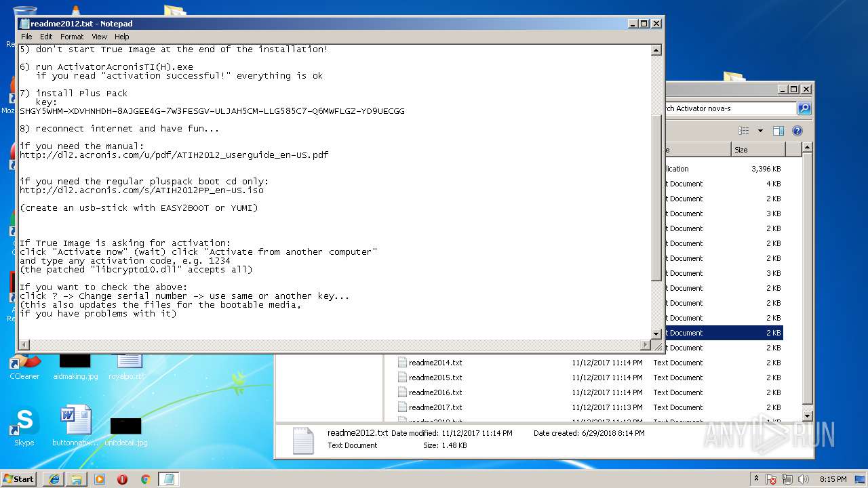Open the Opera browser taskbar icon
Screen dimensions: 868x488
(122, 479)
